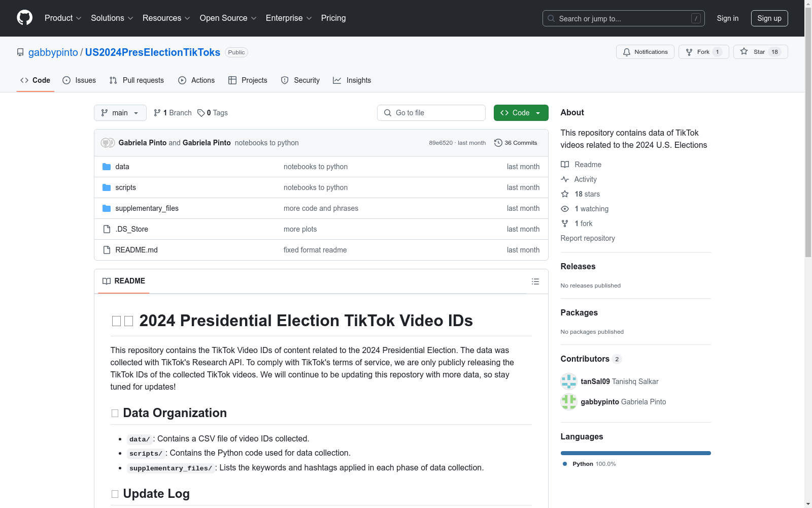Screen dimensions: 812x508
Task: Click the repository icon beside gabbypinto
Action: 20,52
